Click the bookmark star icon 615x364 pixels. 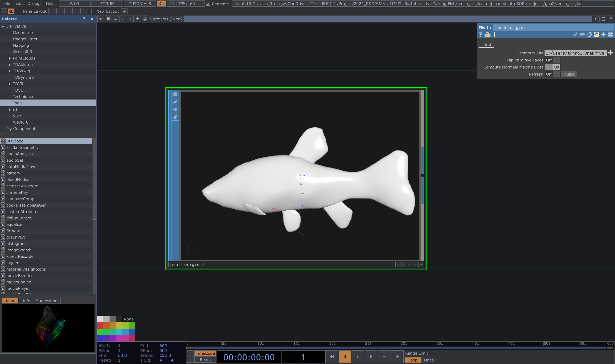[137, 19]
